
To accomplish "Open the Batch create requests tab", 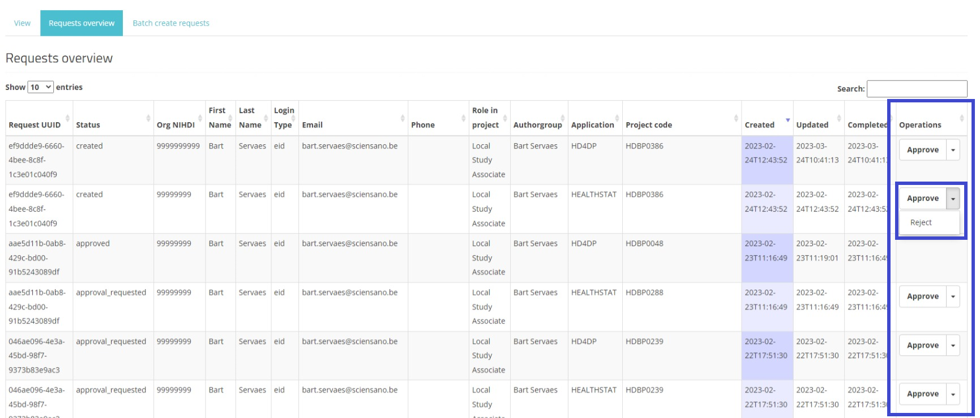I will 171,23.
